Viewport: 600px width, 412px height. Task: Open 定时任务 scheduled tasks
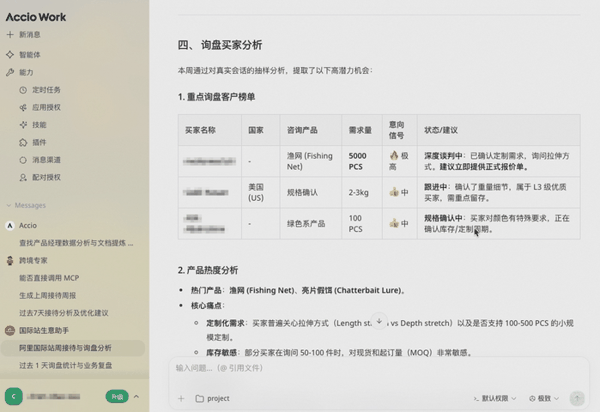pyautogui.click(x=45, y=89)
